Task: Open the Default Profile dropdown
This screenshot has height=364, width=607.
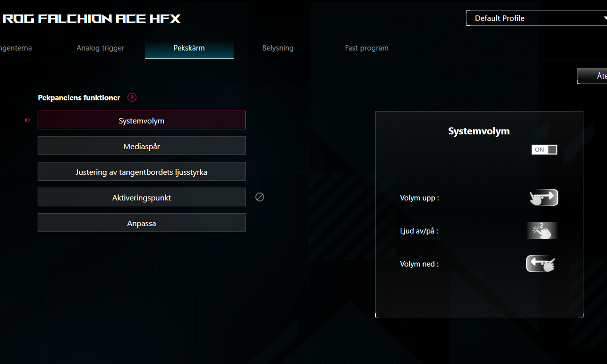Action: [537, 18]
